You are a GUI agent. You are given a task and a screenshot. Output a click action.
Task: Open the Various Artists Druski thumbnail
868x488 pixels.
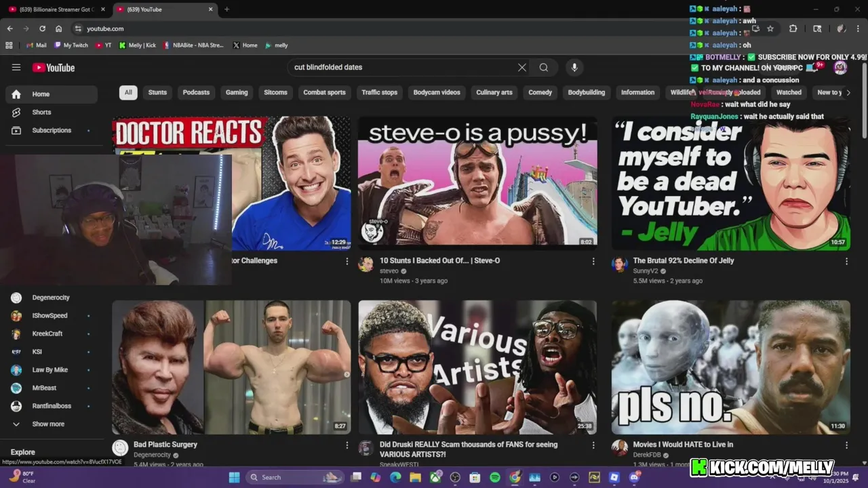pos(477,367)
